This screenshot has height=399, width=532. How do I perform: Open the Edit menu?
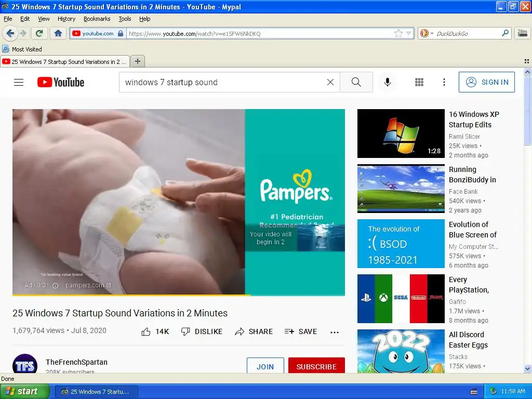click(x=25, y=19)
